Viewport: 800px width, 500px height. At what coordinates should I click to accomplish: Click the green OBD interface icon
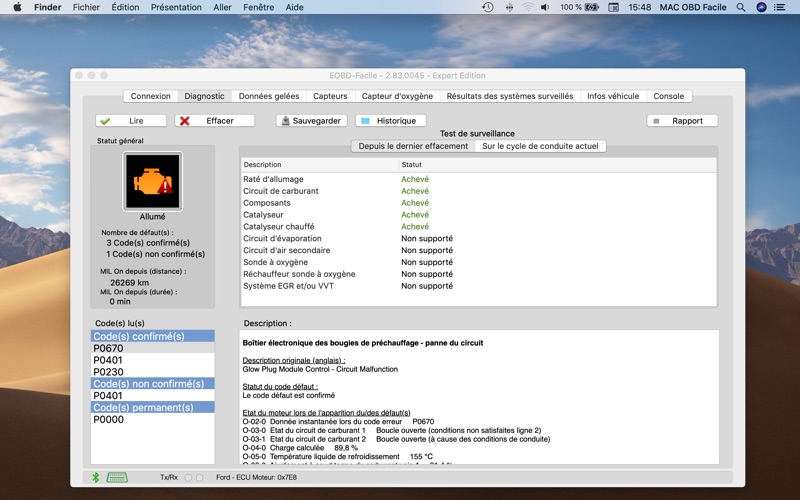[117, 478]
